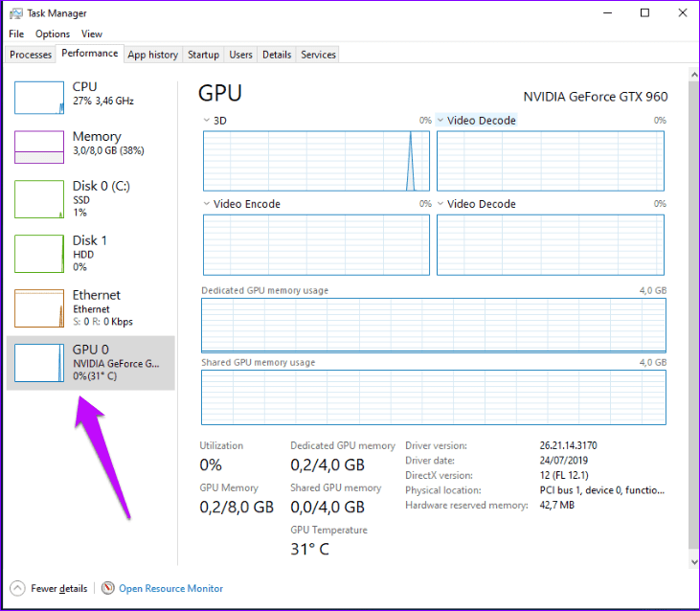Open the 3D engine dropdown

(206, 120)
